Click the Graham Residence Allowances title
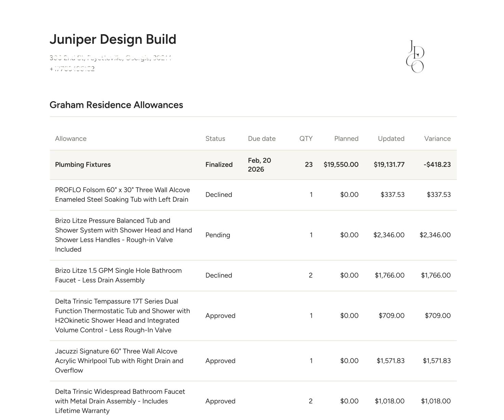This screenshot has height=420, width=504. 116,105
